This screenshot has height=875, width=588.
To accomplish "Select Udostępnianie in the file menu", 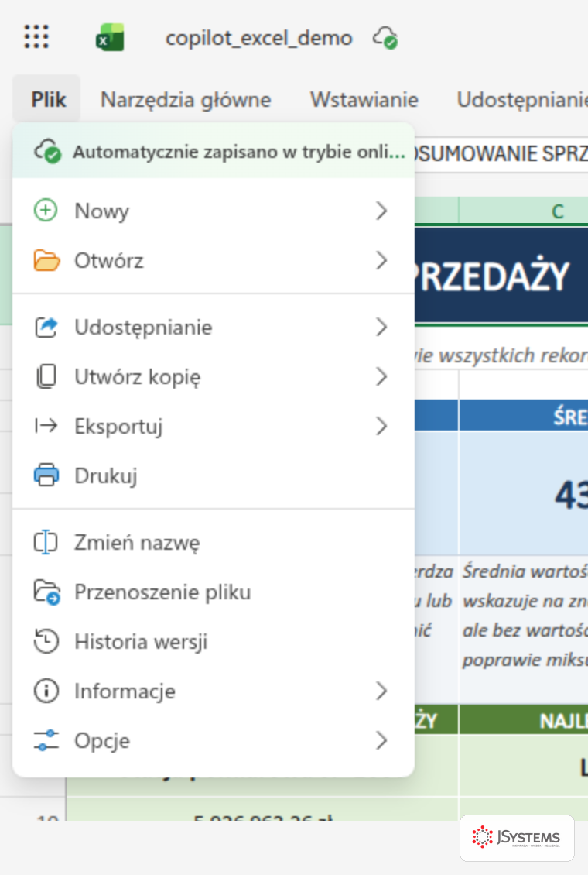I will [x=214, y=327].
